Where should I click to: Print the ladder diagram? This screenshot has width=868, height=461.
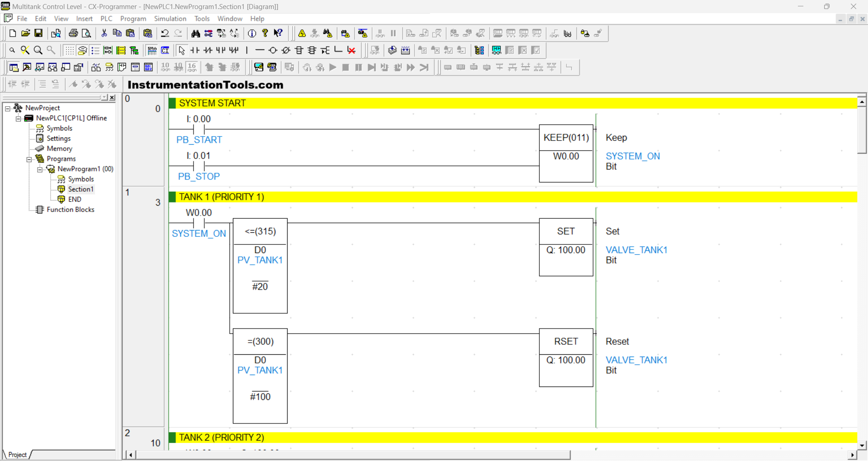[73, 33]
